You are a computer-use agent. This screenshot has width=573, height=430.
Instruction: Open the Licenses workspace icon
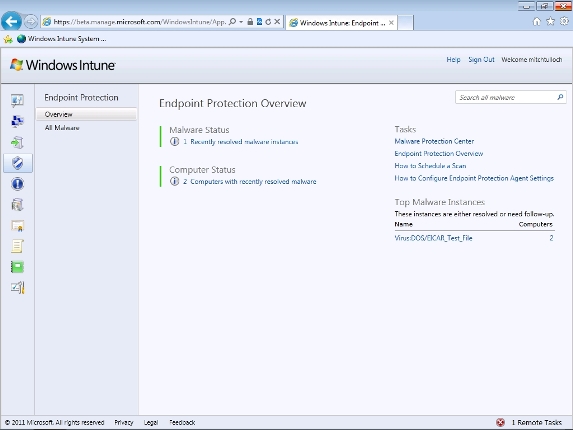click(17, 226)
